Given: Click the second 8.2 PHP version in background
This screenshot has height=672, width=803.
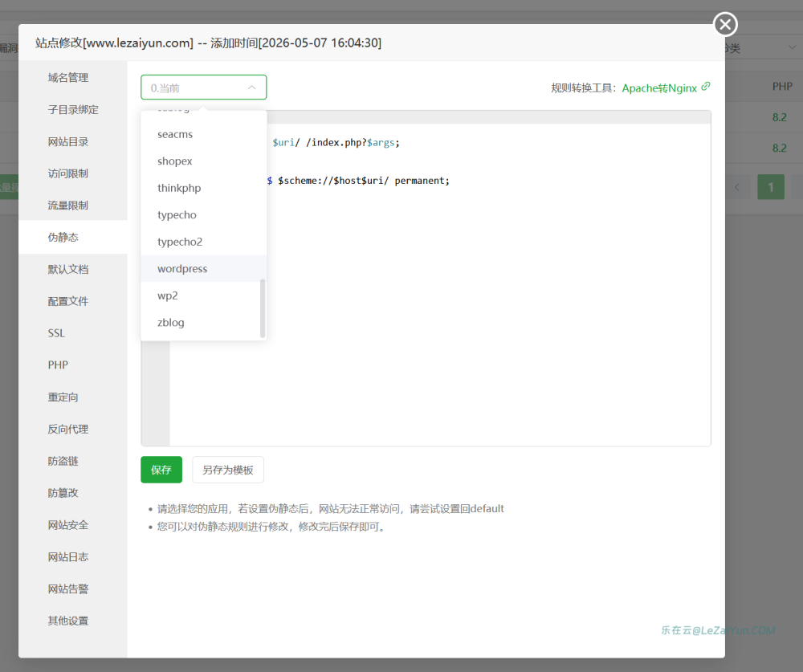Looking at the screenshot, I should pyautogui.click(x=780, y=148).
